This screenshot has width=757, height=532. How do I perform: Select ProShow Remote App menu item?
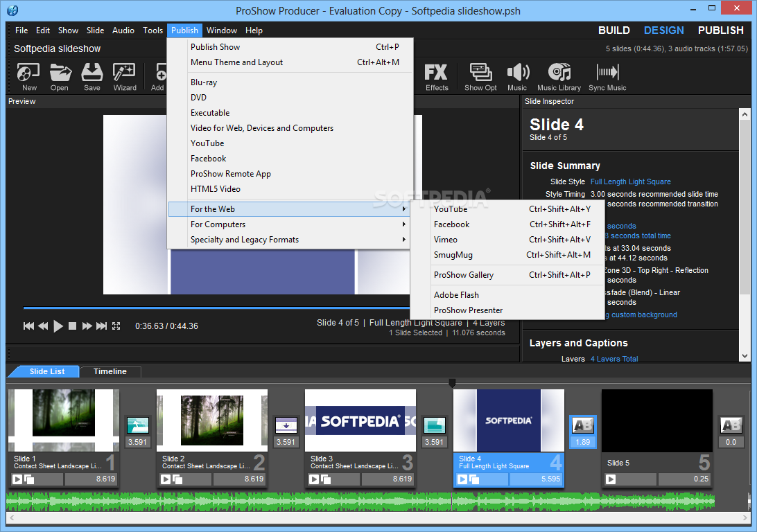tap(290, 174)
